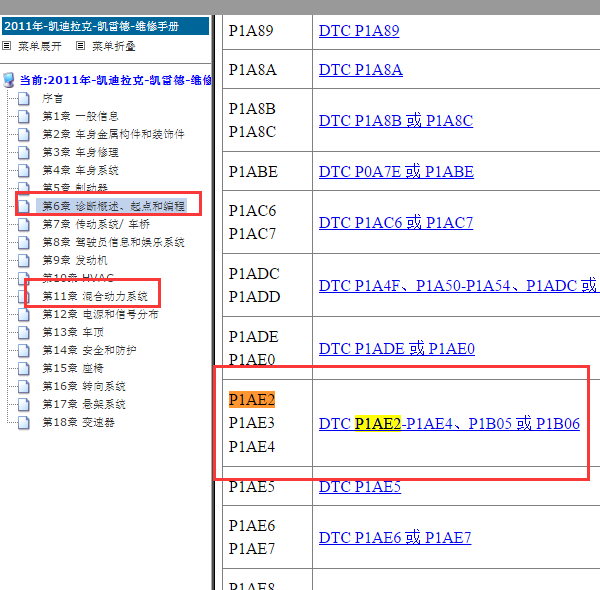Open 第17章 悬架系统 chapter

(x=84, y=404)
